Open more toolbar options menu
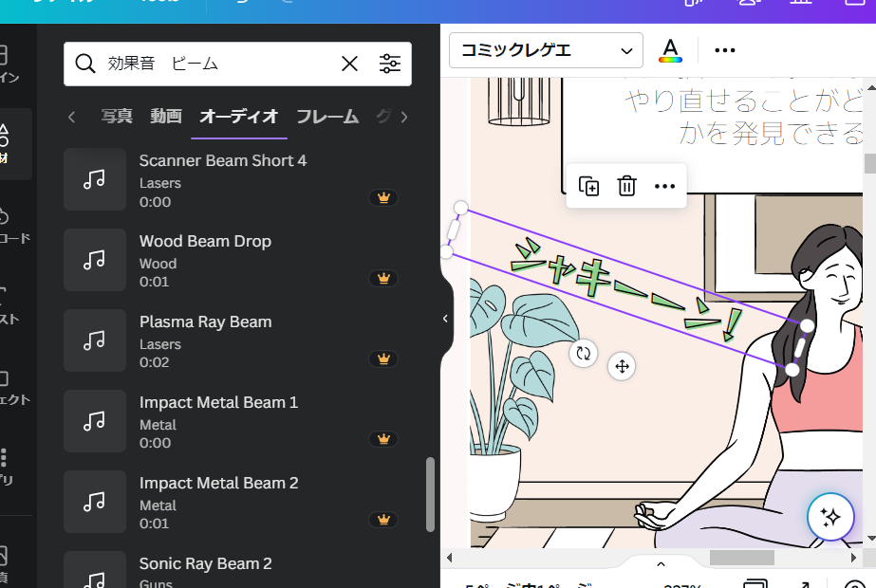Screen dimensions: 876x588 724,50
